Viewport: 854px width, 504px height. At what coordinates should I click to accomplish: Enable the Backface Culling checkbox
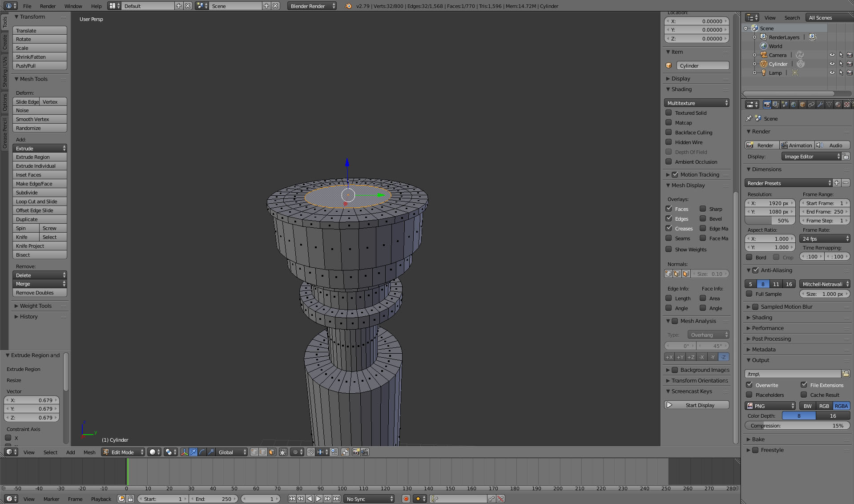click(669, 132)
